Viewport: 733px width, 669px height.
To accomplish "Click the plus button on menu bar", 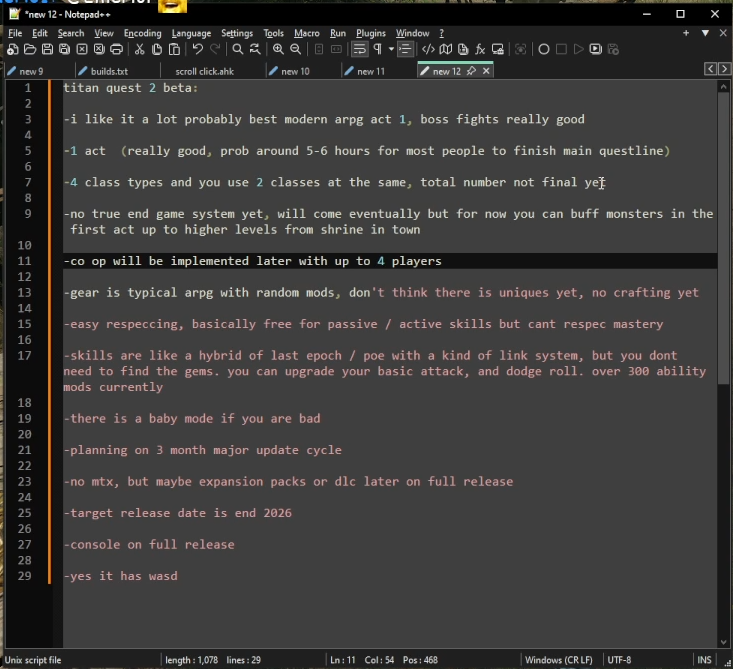I will click(686, 33).
